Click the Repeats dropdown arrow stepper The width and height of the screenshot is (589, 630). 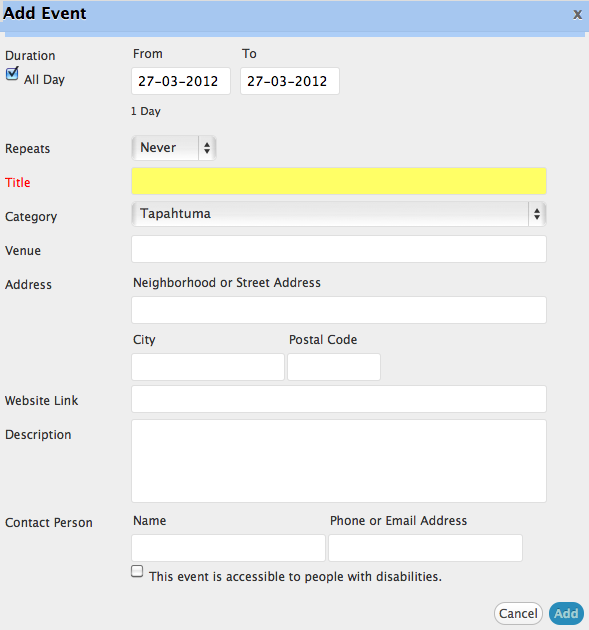(x=207, y=148)
